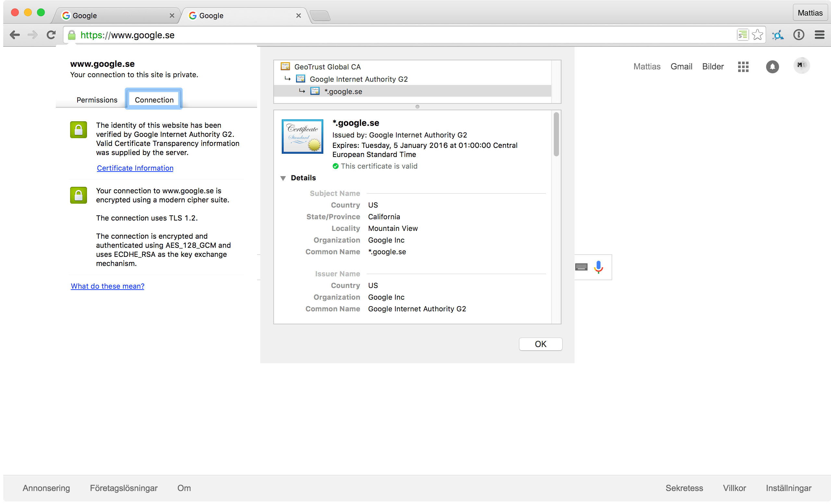Click the blue extension icon in toolbar

(778, 35)
